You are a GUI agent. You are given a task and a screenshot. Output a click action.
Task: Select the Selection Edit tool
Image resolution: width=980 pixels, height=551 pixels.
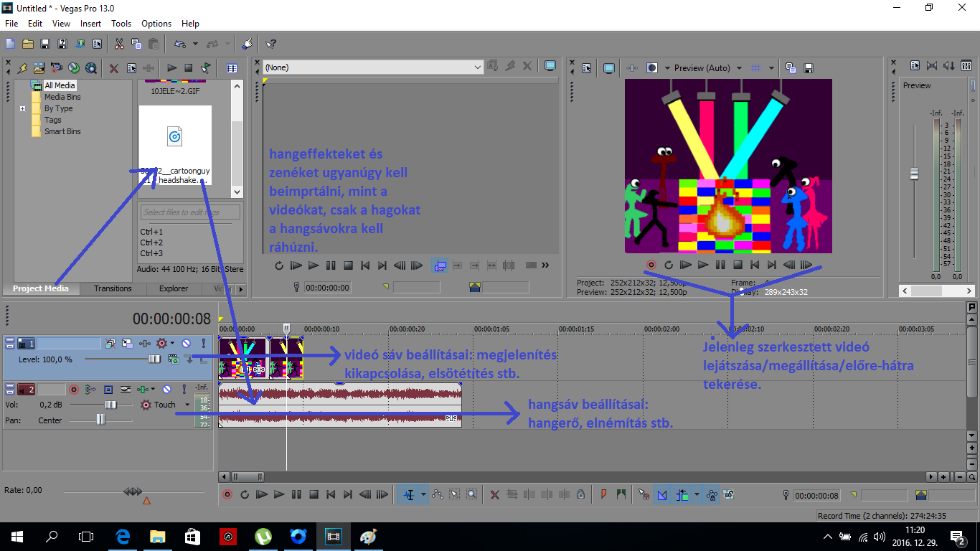pyautogui.click(x=455, y=494)
